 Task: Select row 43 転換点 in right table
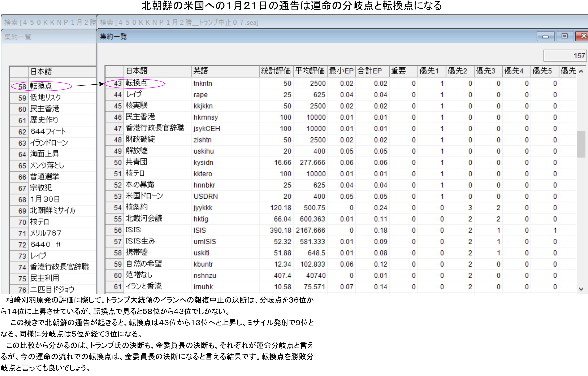click(136, 83)
